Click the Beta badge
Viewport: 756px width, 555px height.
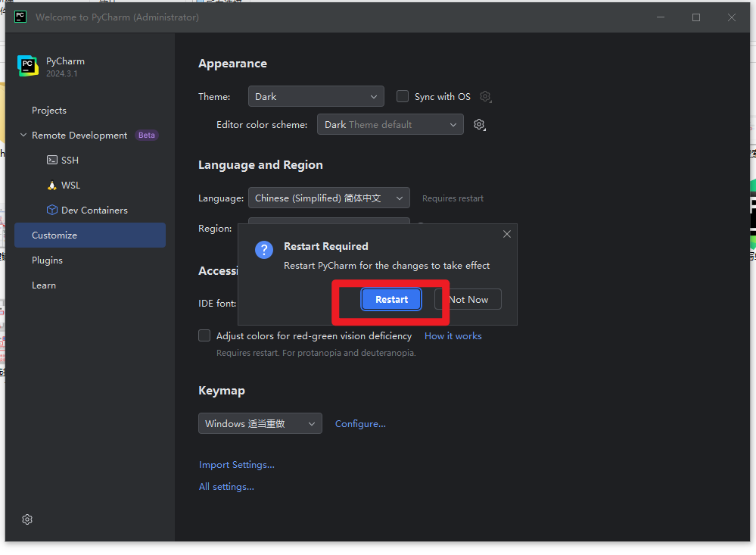pyautogui.click(x=147, y=135)
